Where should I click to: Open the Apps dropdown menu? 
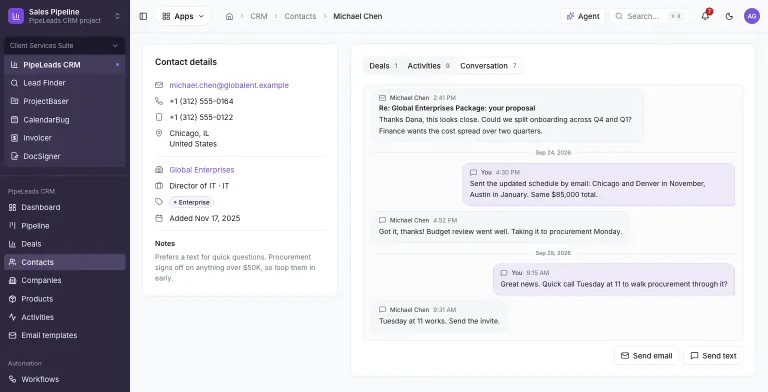coord(183,16)
